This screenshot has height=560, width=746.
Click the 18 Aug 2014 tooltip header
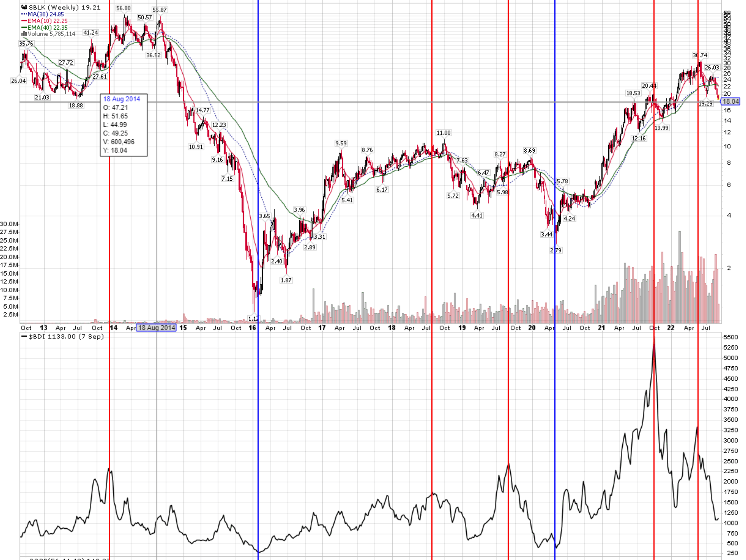click(x=121, y=99)
